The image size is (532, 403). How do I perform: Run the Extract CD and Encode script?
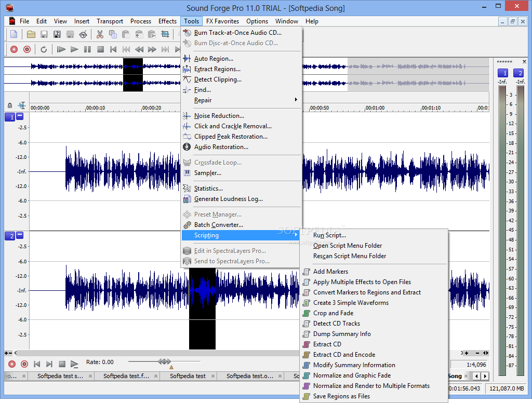point(374,355)
